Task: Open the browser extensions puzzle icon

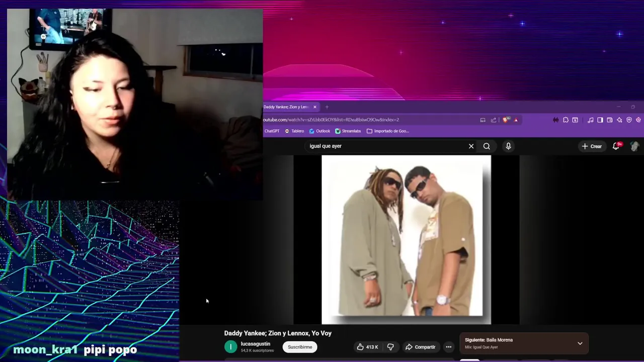Action: tap(566, 120)
